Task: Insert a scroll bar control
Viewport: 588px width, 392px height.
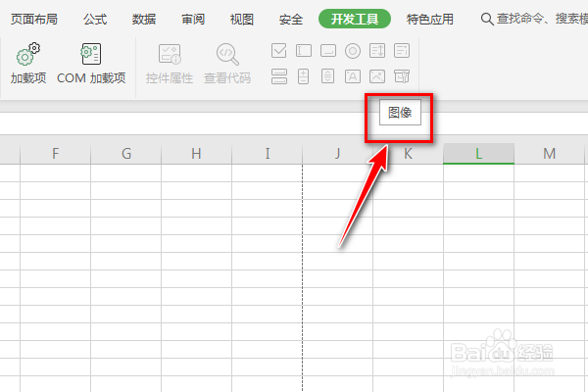Action: (x=327, y=76)
